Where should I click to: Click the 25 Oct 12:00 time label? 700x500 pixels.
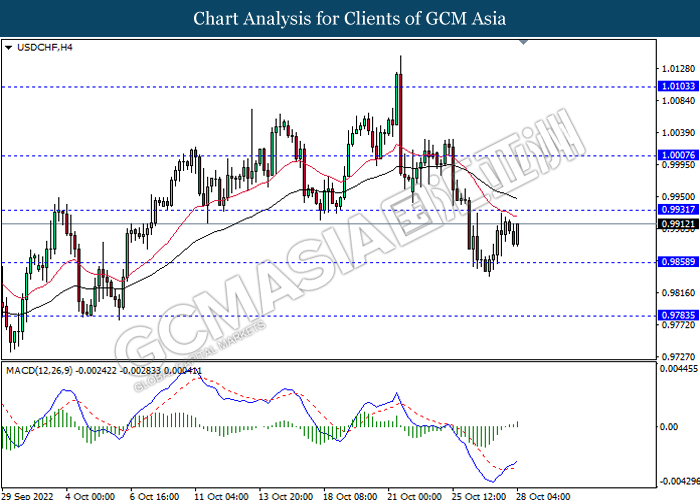coord(479,496)
